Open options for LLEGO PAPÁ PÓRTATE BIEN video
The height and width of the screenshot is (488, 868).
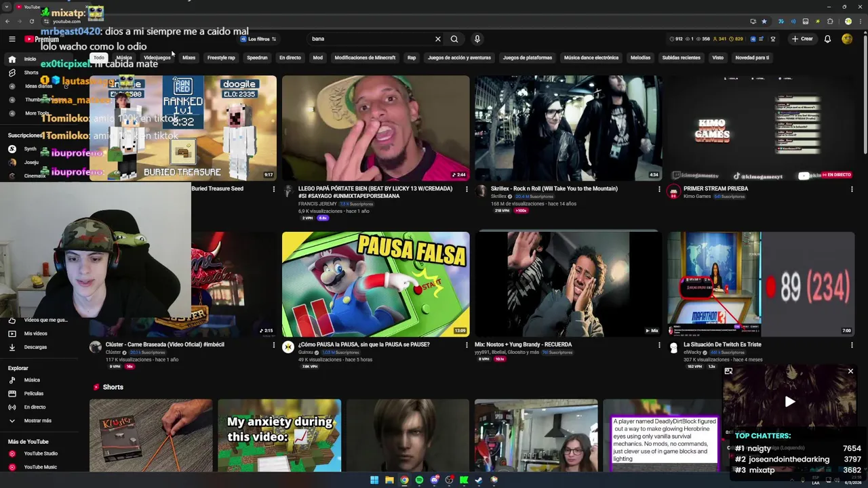467,189
